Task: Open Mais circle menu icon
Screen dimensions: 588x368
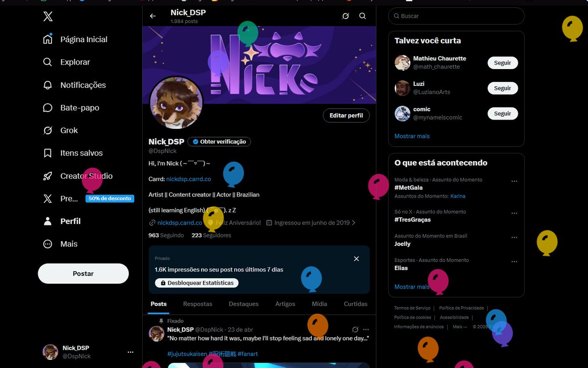Action: pos(48,244)
